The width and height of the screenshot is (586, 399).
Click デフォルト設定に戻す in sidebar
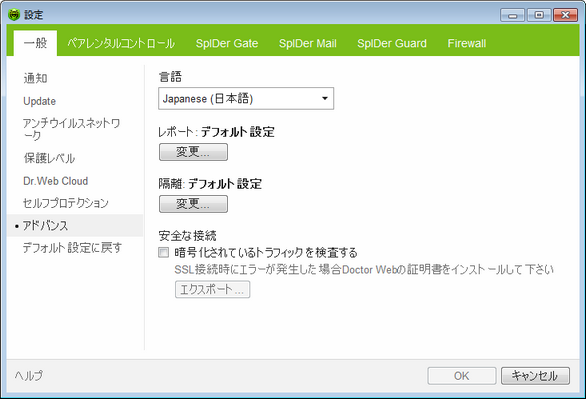pyautogui.click(x=72, y=248)
